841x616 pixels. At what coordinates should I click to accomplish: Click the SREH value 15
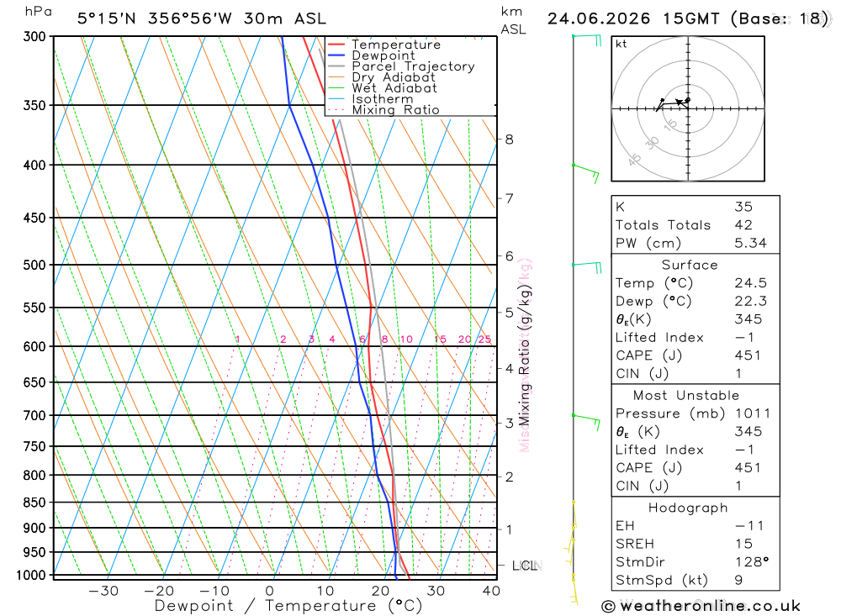coord(743,544)
